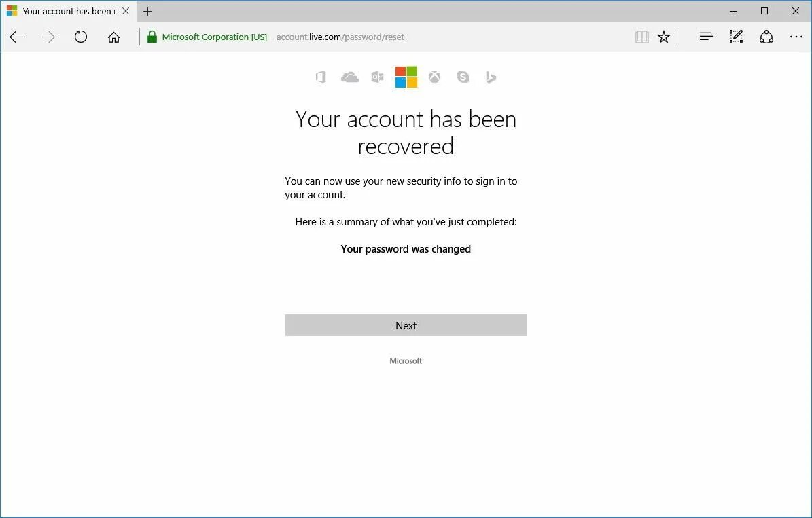Click 'Here is a summary' line
The width and height of the screenshot is (812, 518).
click(x=406, y=222)
